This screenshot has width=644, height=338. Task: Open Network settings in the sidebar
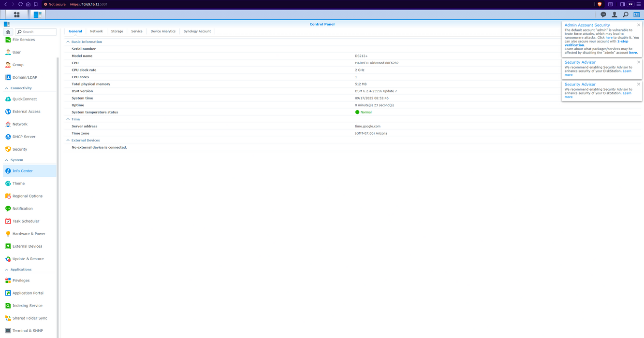tap(29, 124)
